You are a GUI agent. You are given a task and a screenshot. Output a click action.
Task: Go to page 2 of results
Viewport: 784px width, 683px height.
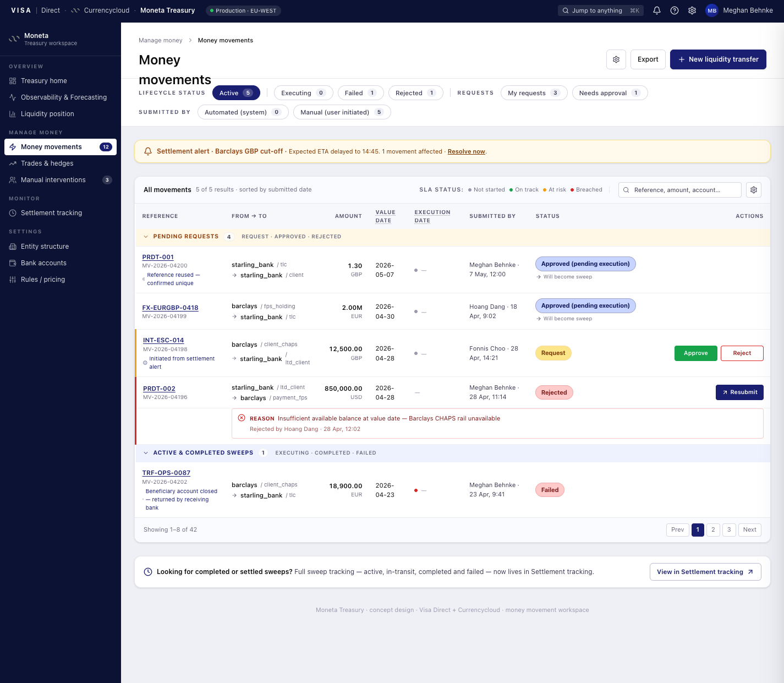[x=713, y=530]
